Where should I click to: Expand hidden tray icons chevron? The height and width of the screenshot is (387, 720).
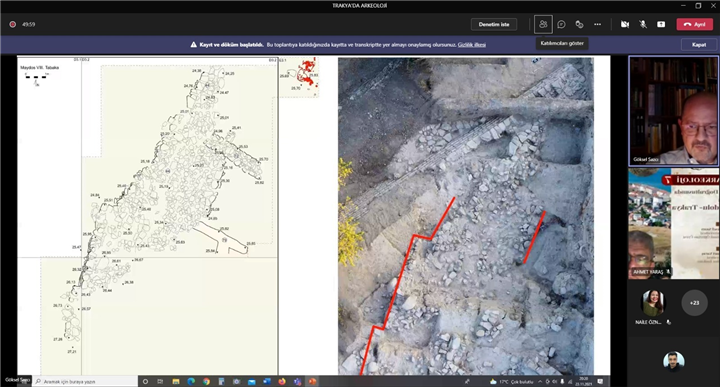click(540, 381)
